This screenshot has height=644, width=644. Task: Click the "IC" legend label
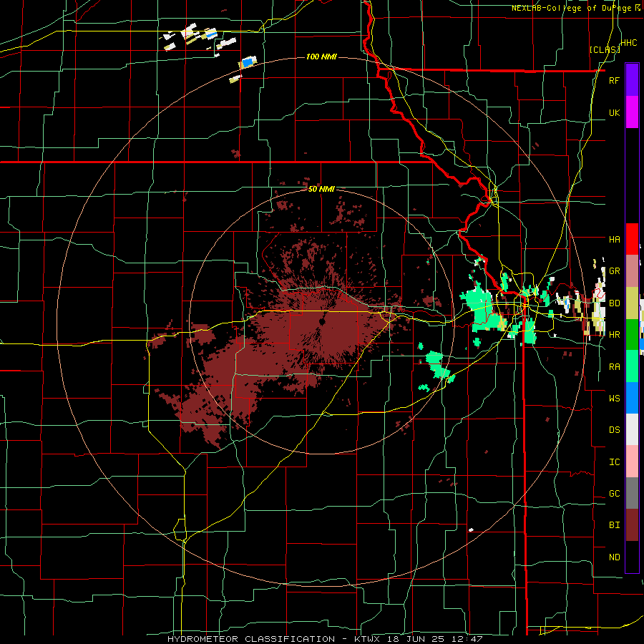[614, 462]
